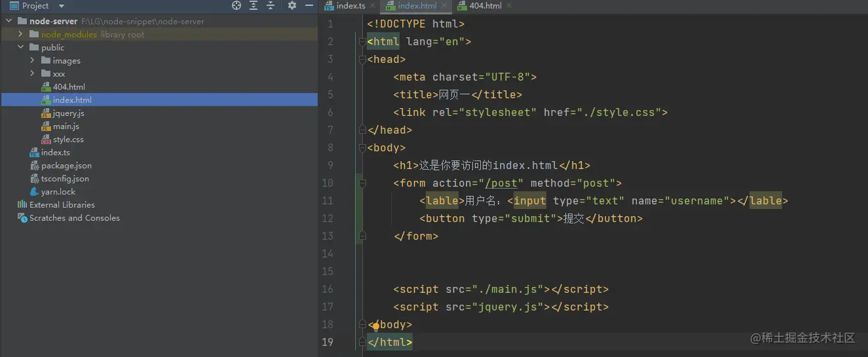The image size is (868, 357).
Task: Place cursor in the title text on line 5
Action: click(x=455, y=94)
